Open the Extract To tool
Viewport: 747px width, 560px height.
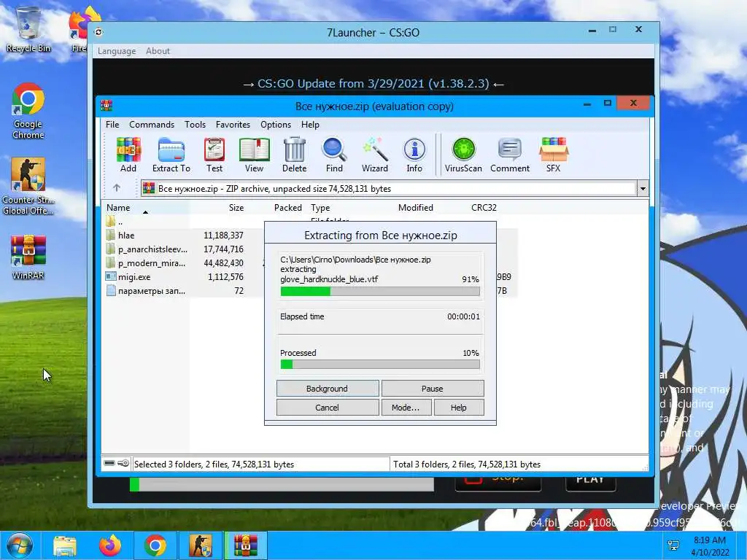coord(171,155)
